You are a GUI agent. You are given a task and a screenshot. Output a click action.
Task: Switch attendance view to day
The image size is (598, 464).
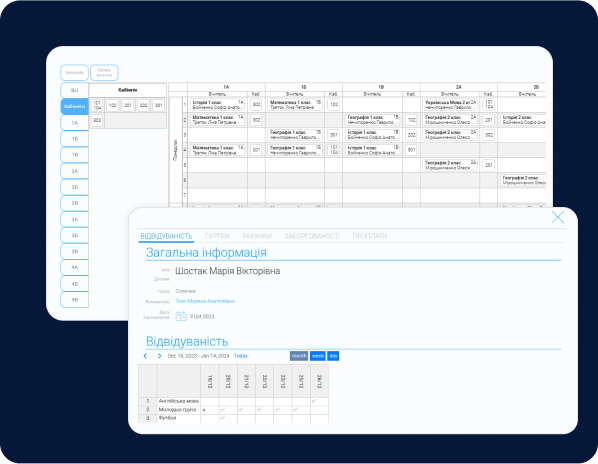click(x=333, y=356)
